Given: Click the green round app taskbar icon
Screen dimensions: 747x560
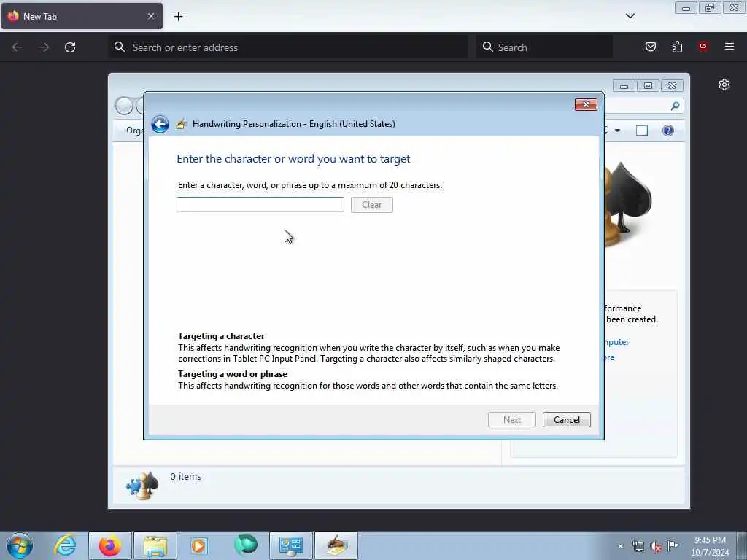Looking at the screenshot, I should point(245,545).
